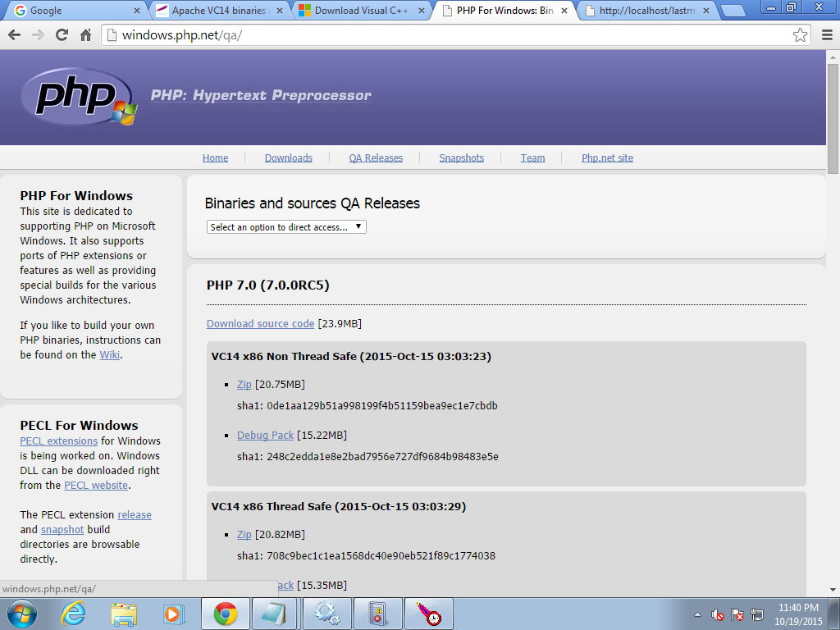This screenshot has width=840, height=630.
Task: Open the PECL snapshot directory link
Action: pos(62,530)
